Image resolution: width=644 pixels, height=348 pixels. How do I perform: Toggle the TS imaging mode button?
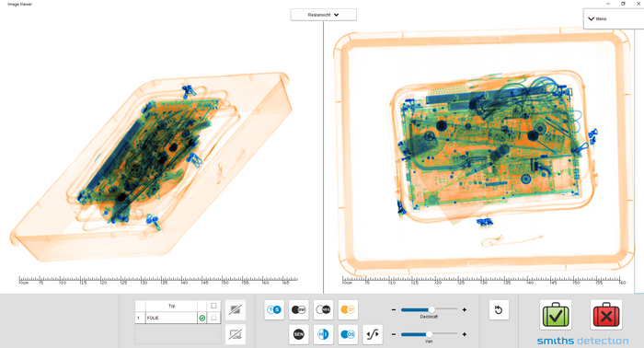coord(274,309)
